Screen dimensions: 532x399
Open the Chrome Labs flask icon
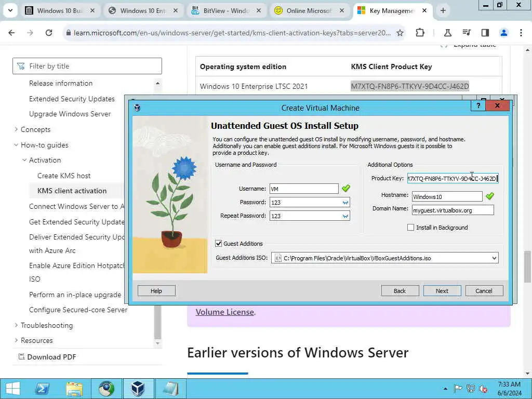(447, 33)
